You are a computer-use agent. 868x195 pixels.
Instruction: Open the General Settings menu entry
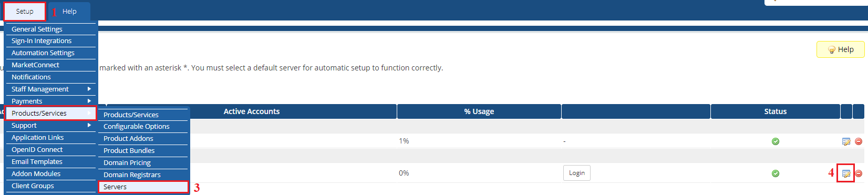tap(51, 29)
